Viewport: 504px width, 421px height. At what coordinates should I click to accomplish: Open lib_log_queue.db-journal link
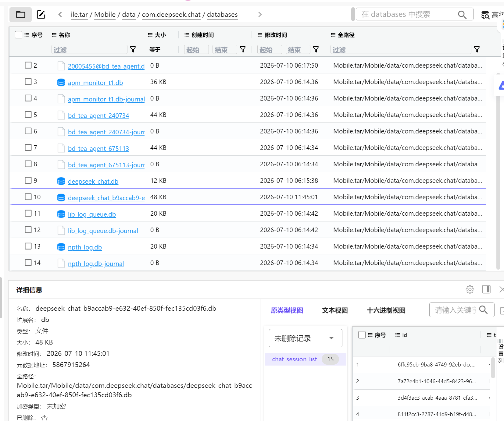103,231
